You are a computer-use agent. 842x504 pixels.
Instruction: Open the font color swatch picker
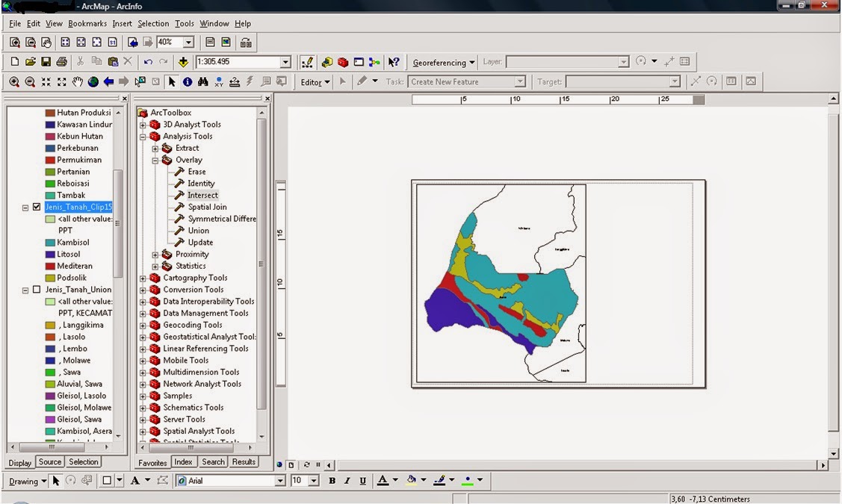[394, 481]
